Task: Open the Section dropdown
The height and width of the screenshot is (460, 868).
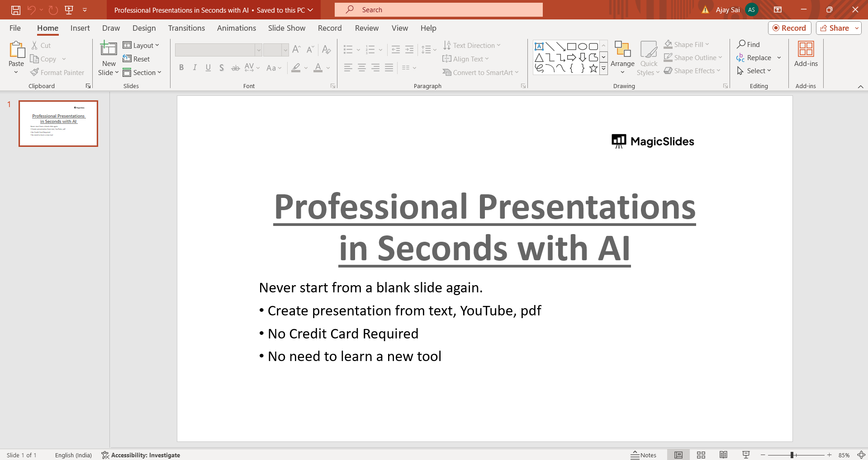Action: tap(142, 72)
